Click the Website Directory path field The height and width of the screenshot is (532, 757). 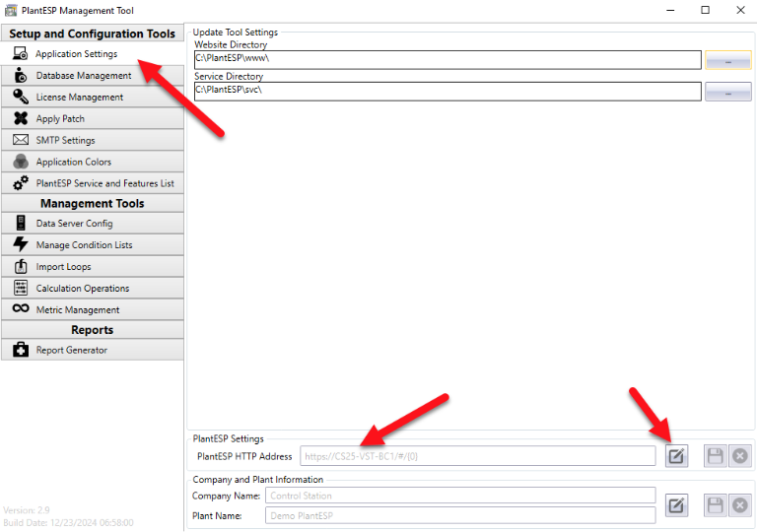point(447,60)
